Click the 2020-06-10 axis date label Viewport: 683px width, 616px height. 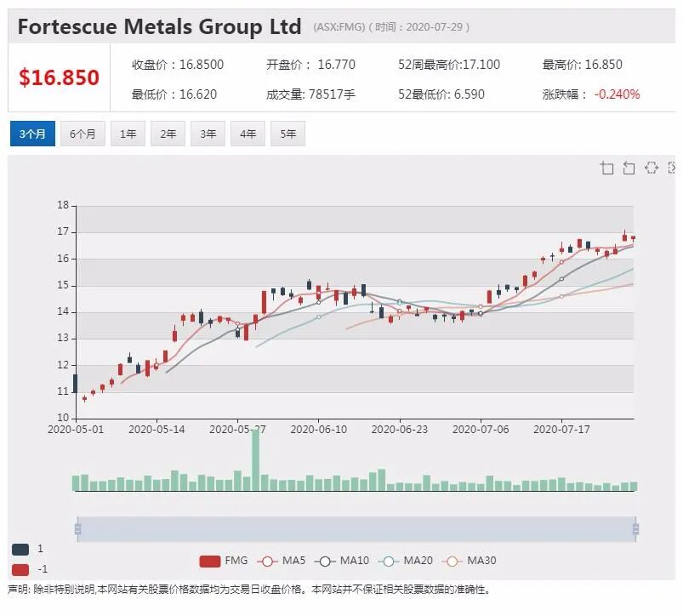pos(319,430)
